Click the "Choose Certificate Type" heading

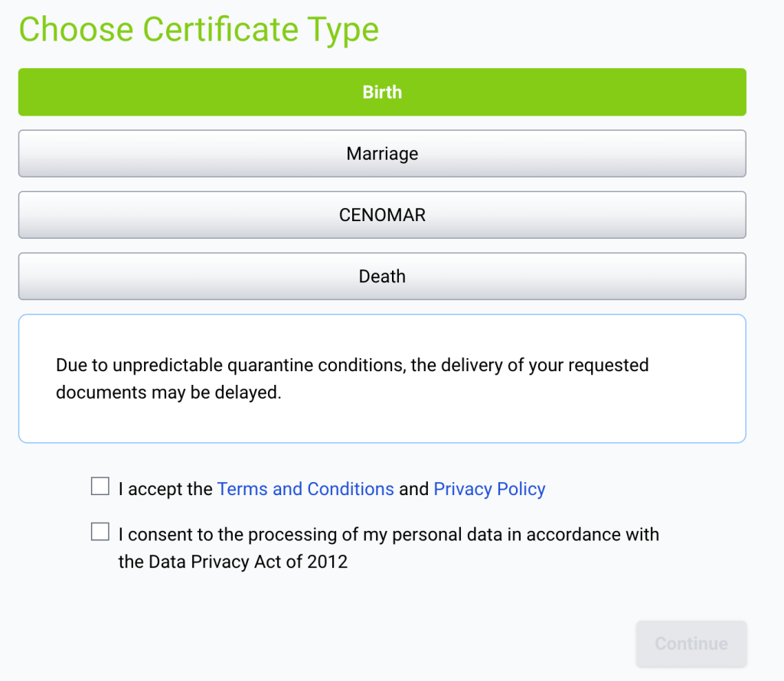click(x=198, y=30)
